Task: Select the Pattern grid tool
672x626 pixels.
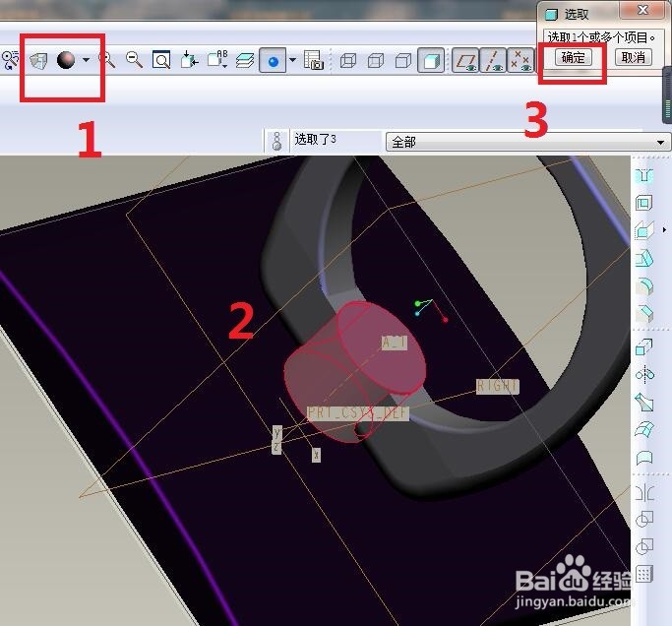Action: pos(644,574)
